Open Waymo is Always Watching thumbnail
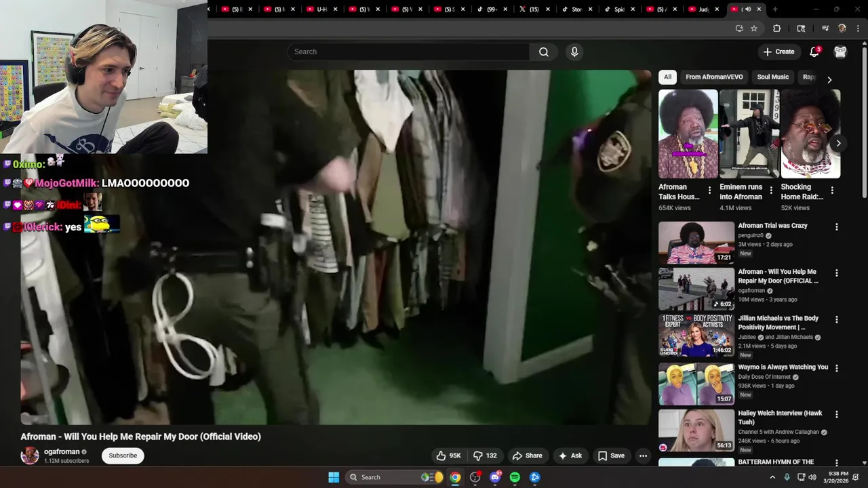Screen dimensions: 868x488 (696, 384)
